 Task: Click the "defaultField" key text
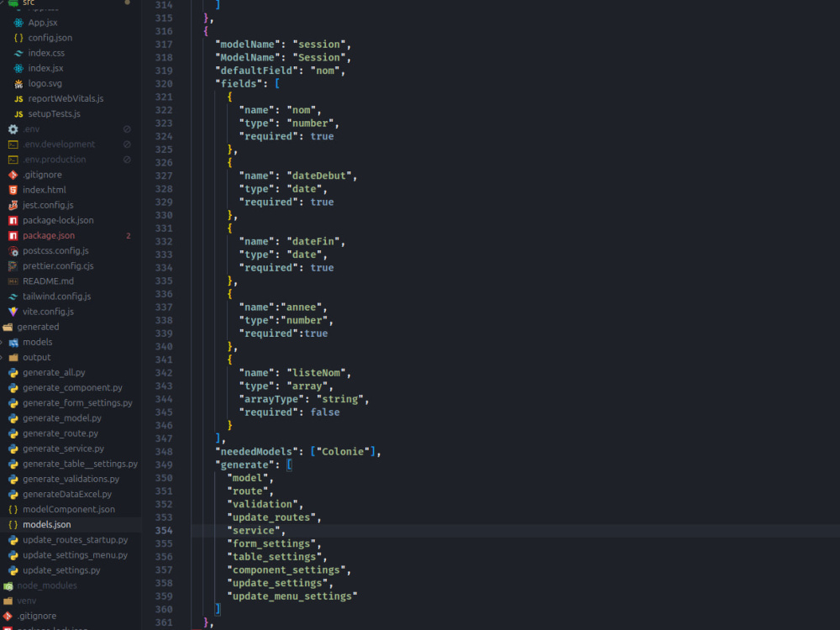point(256,71)
